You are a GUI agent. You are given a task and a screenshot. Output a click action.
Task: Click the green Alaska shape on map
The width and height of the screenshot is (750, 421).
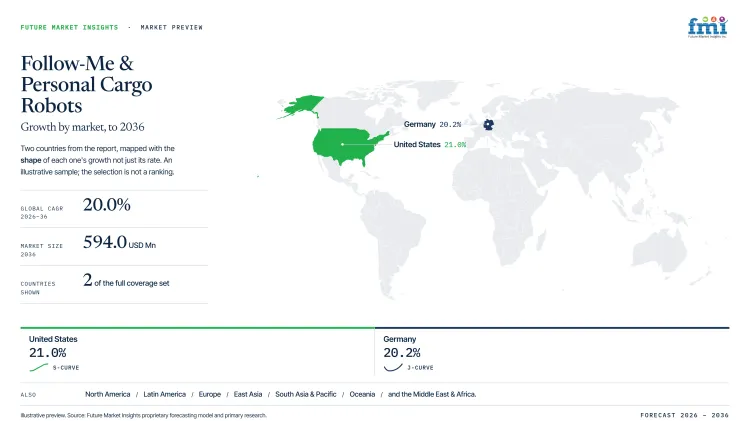click(301, 107)
